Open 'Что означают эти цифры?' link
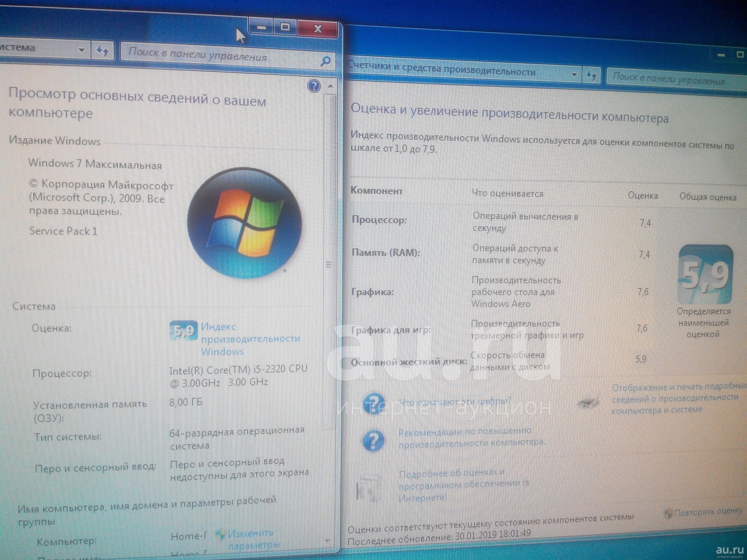The image size is (747, 560). 455,401
